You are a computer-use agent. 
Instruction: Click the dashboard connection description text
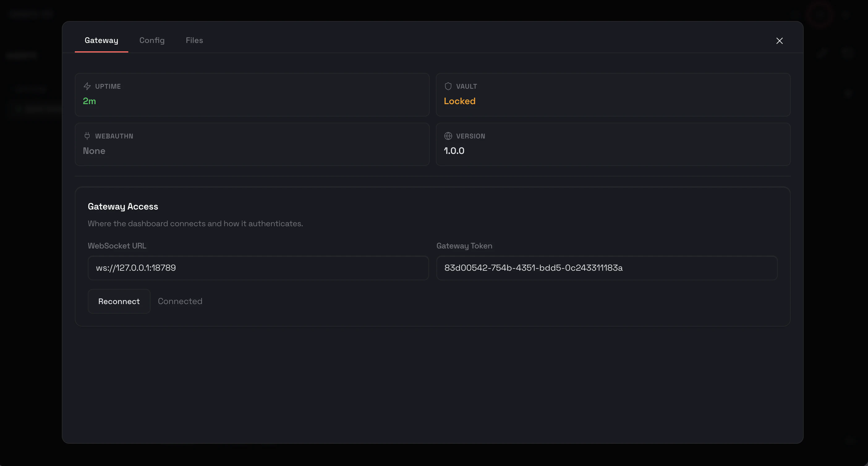click(195, 223)
